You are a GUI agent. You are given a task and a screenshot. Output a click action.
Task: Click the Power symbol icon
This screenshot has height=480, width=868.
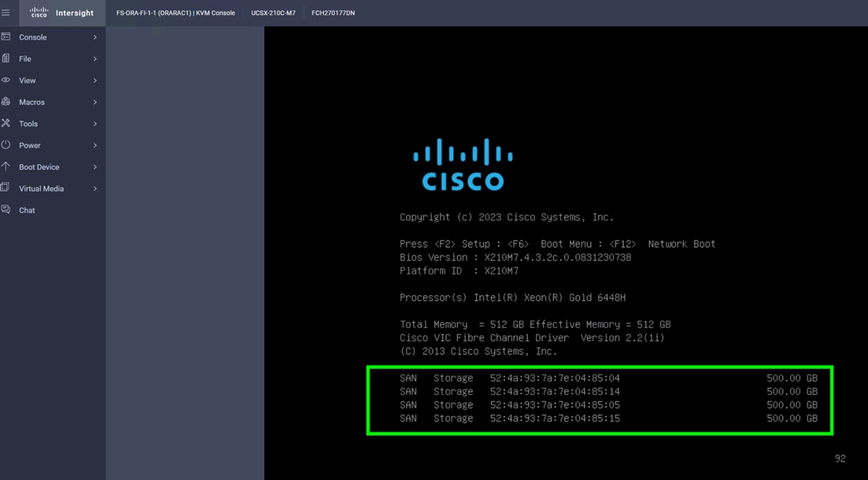coord(6,144)
